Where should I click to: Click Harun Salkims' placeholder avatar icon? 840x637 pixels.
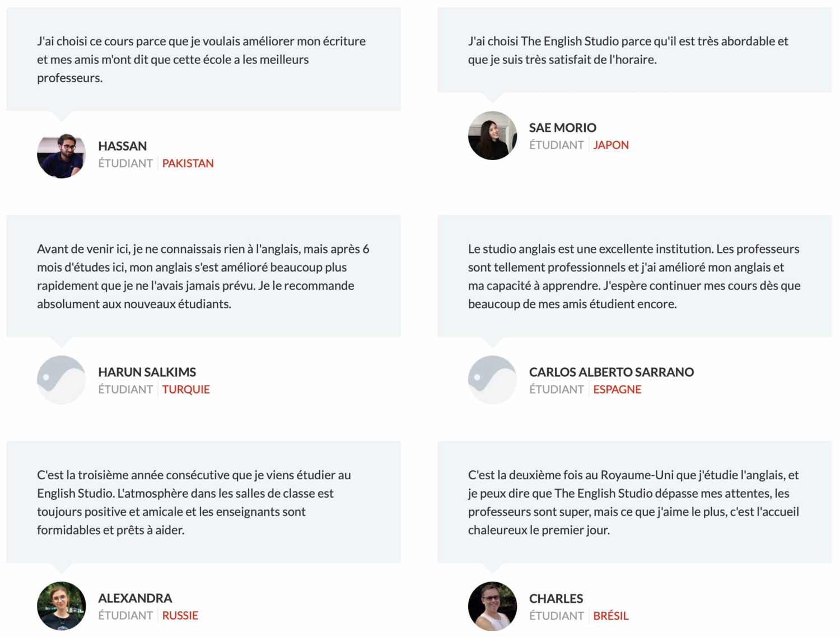(x=62, y=380)
